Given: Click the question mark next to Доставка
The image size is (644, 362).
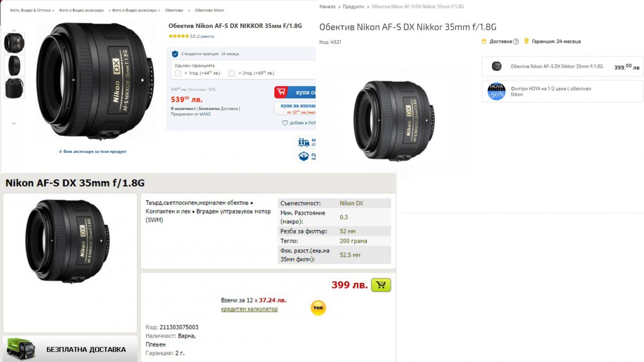Looking at the screenshot, I should tap(516, 42).
